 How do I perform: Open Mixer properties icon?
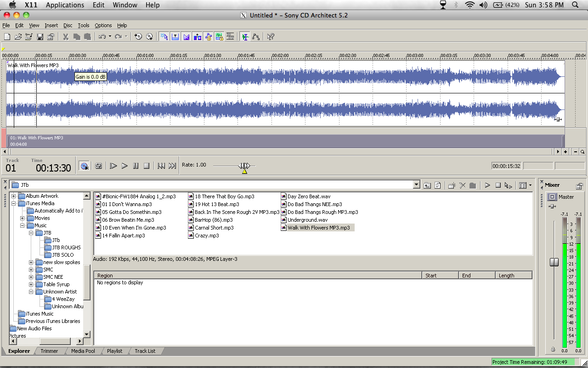point(579,186)
